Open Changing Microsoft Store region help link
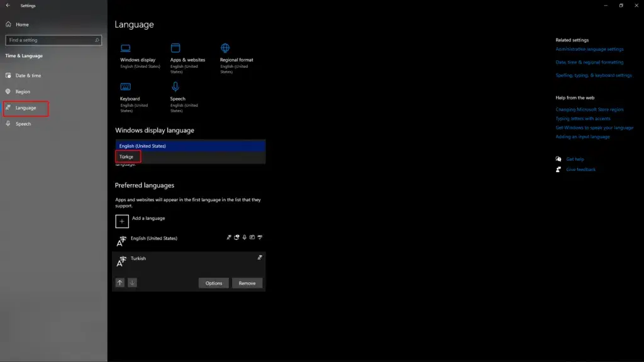The image size is (644, 362). 589,109
